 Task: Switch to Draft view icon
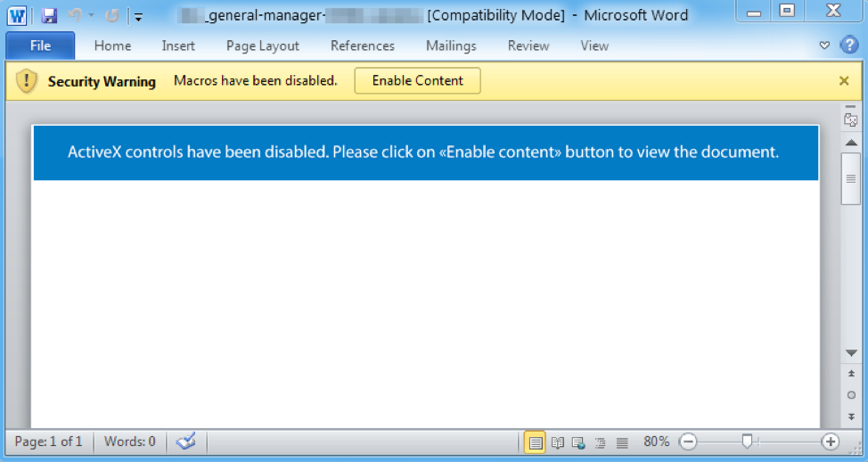622,442
